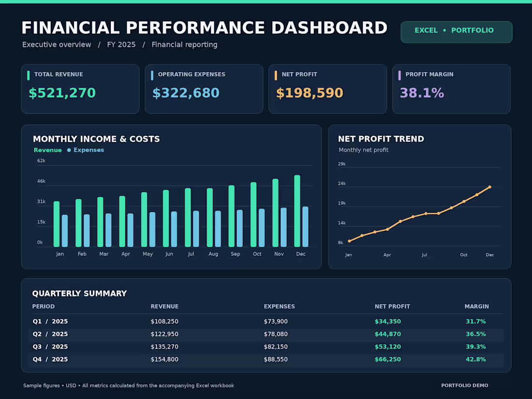532x399 pixels.
Task: Click the 'Monthly net profit' subtitle
Action: pos(363,150)
